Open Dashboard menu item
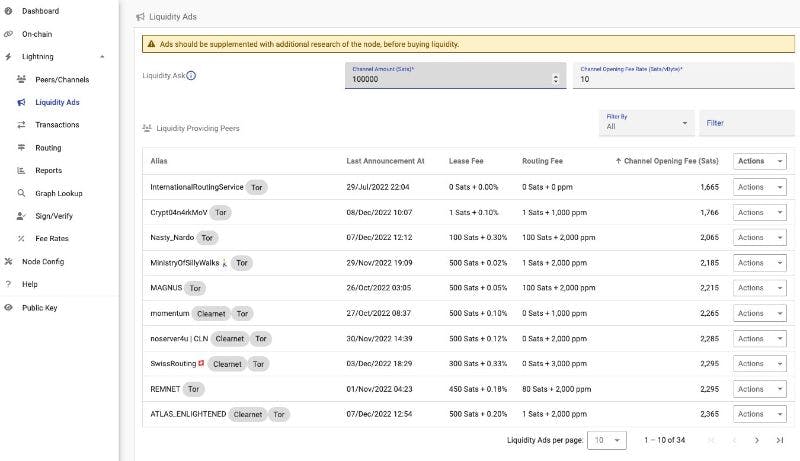 [41, 11]
